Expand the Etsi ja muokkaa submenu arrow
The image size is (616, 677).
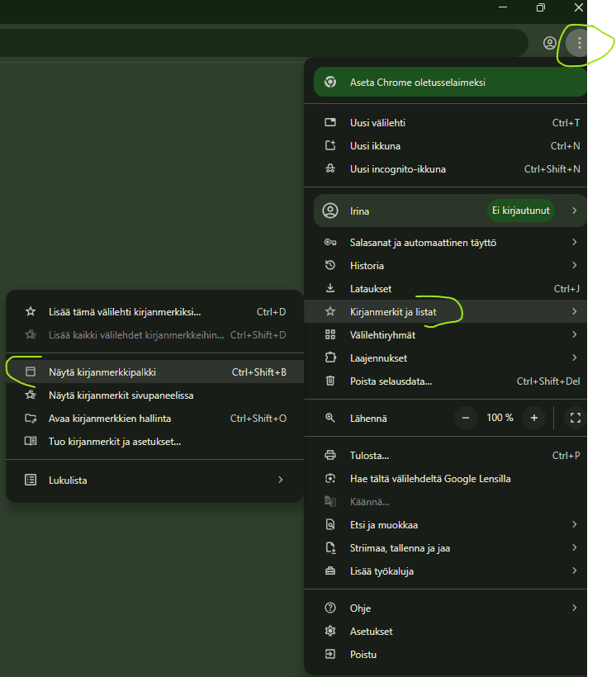(x=574, y=524)
